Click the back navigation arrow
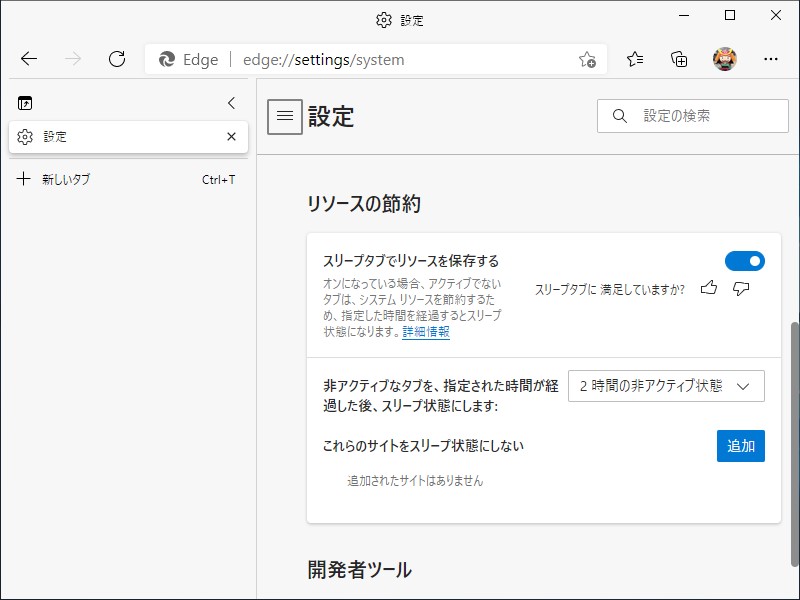Image resolution: width=800 pixels, height=600 pixels. click(x=29, y=59)
